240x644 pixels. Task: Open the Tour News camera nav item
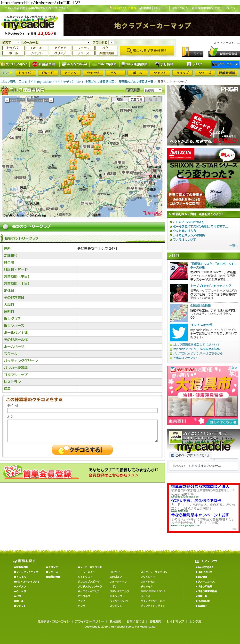(x=225, y=64)
